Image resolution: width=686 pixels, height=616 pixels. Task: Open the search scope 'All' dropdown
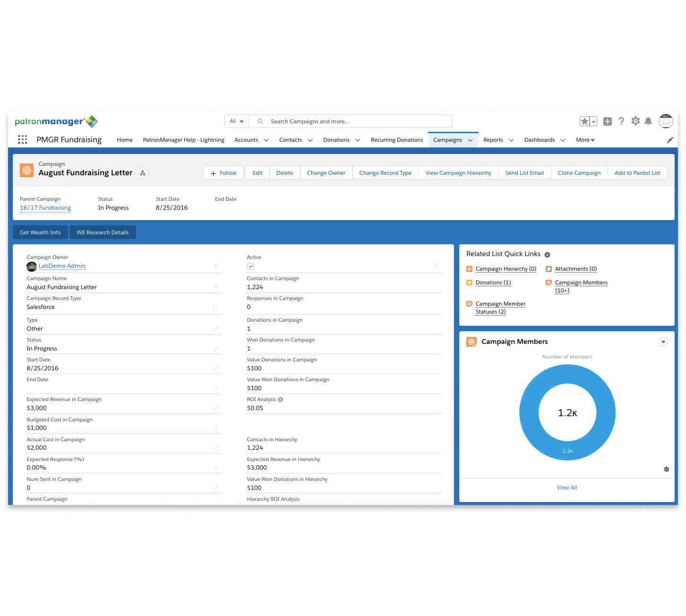[x=236, y=121]
